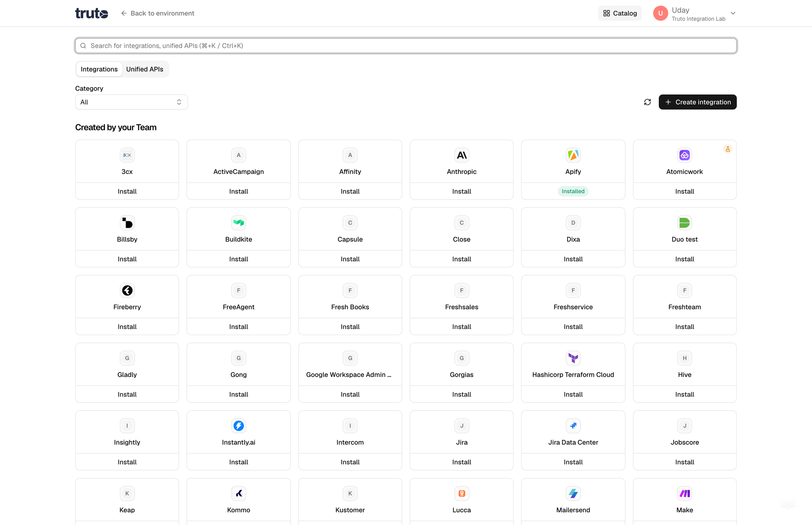
Task: Click the Installed badge on Apify
Action: point(573,191)
